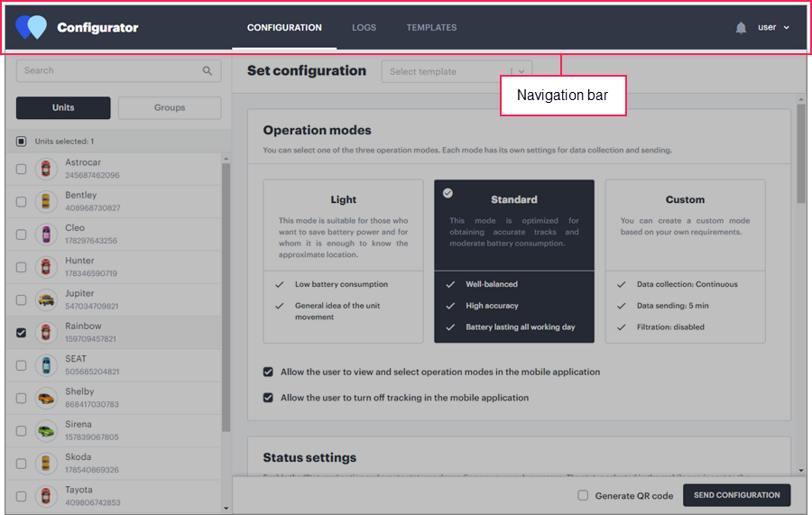Screen dimensions: 812x515
Task: Select the Standard operation mode
Action: point(514,262)
